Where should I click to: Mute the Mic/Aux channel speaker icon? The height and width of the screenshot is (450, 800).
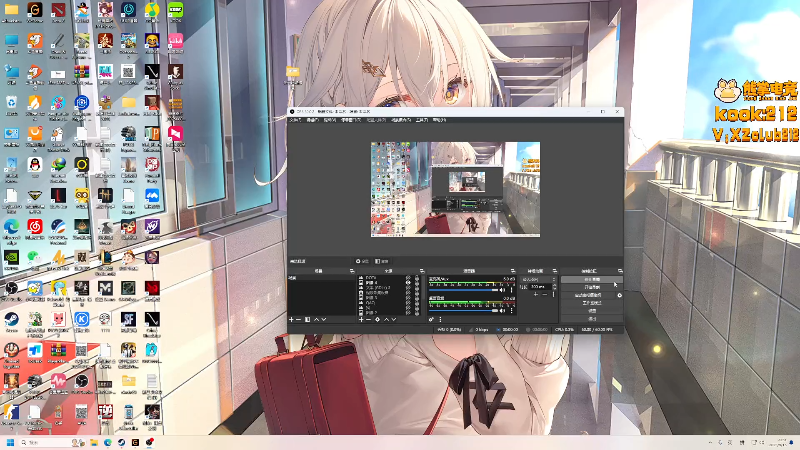tap(502, 290)
